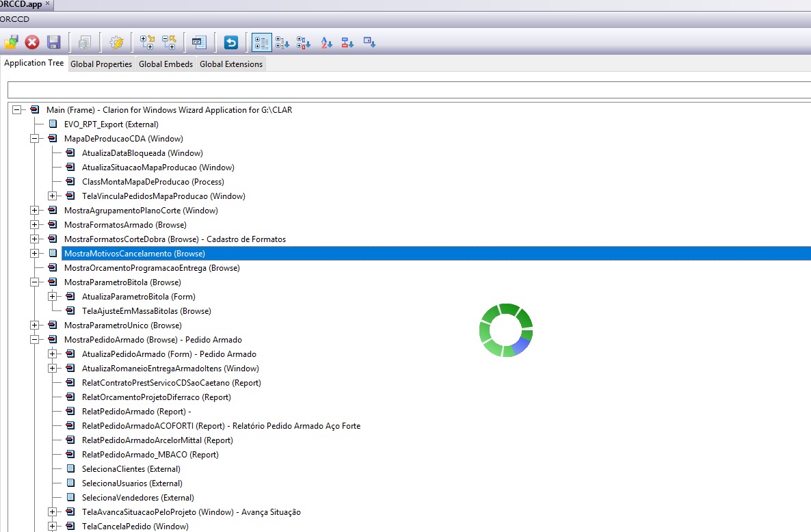Click the A-Z alphabetical sort icon
The width and height of the screenshot is (811, 532).
click(x=326, y=42)
